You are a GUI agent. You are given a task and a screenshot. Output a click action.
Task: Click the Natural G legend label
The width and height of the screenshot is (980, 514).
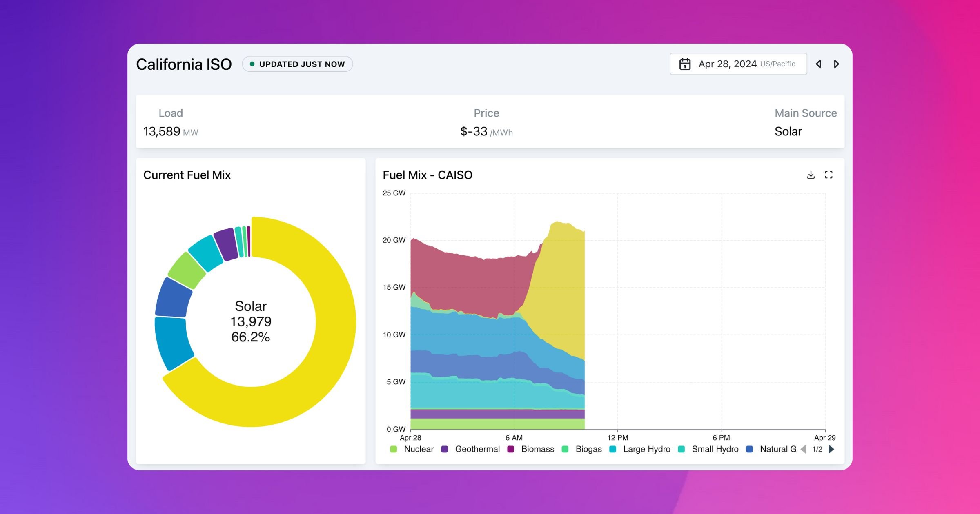(777, 449)
